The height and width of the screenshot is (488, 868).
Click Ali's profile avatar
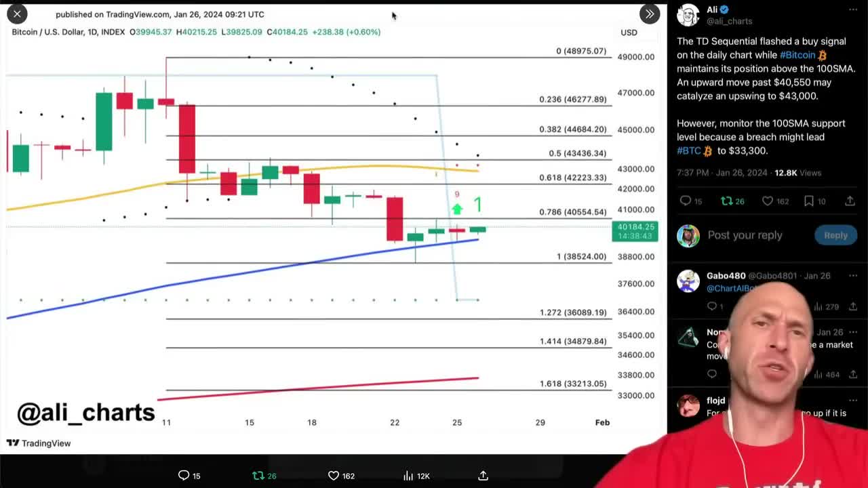click(x=688, y=14)
